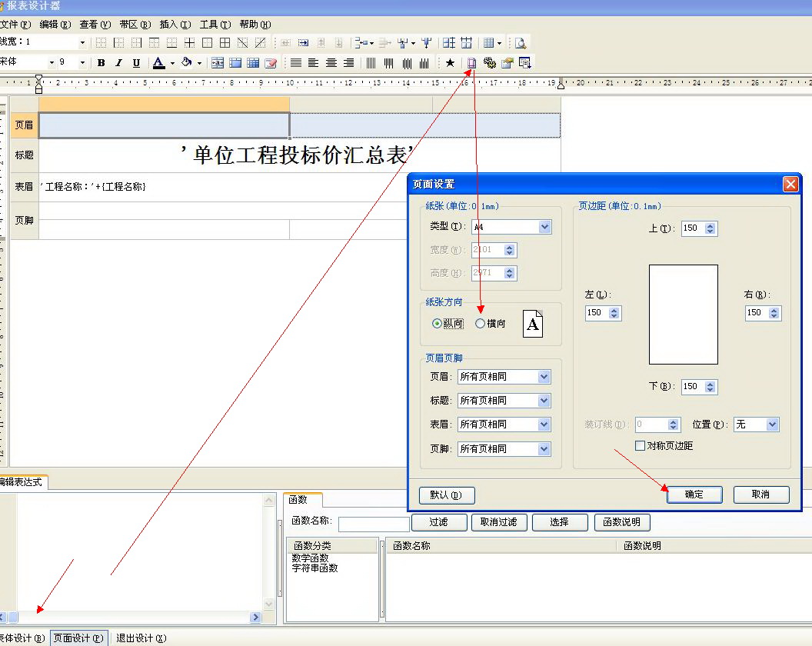Apply the bottom border line icon
This screenshot has height=646, width=812.
click(171, 43)
